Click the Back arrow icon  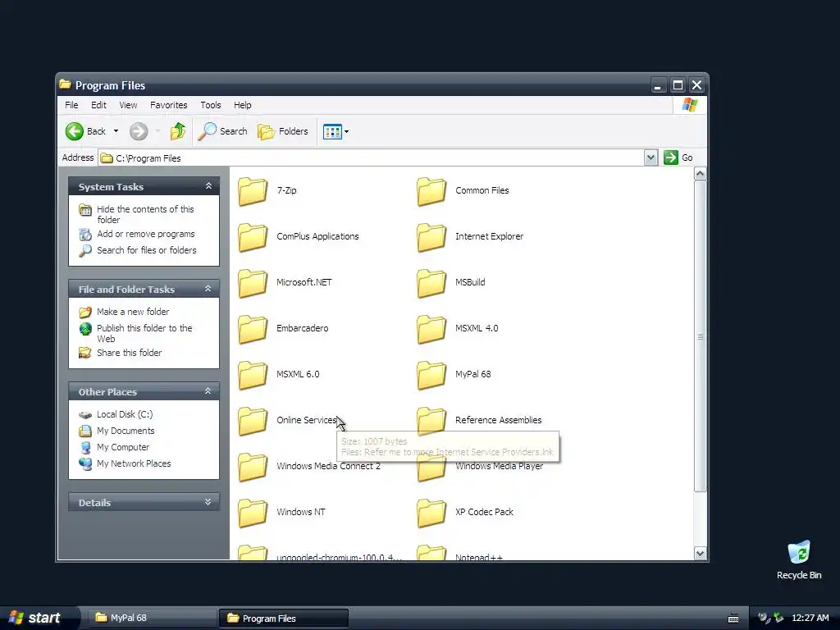[x=75, y=131]
